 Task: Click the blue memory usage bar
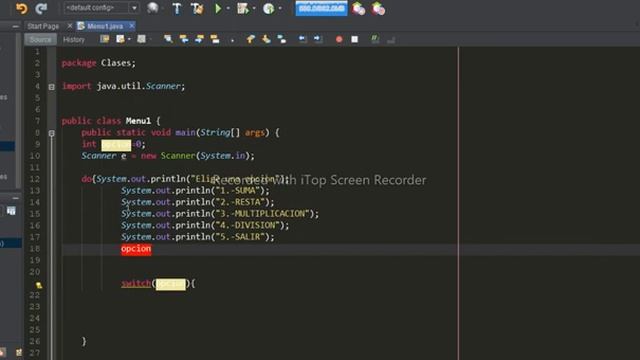tap(322, 8)
